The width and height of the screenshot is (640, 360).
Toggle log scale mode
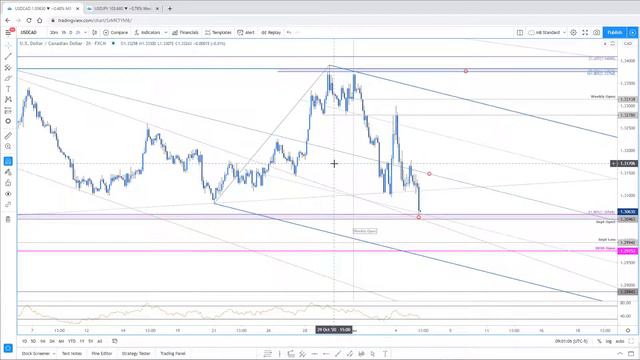(x=609, y=341)
